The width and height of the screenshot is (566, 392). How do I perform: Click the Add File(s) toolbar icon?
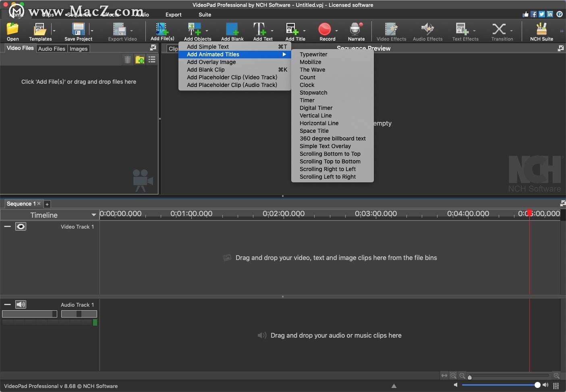click(162, 29)
